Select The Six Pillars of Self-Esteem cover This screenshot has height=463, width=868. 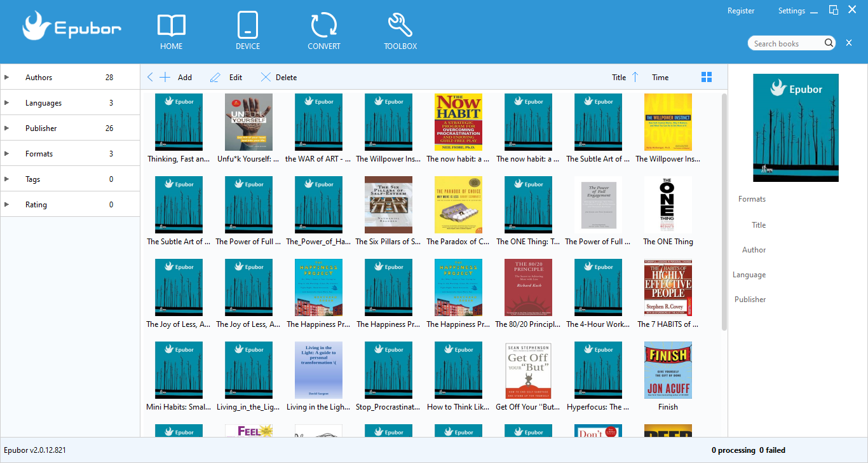pyautogui.click(x=388, y=205)
